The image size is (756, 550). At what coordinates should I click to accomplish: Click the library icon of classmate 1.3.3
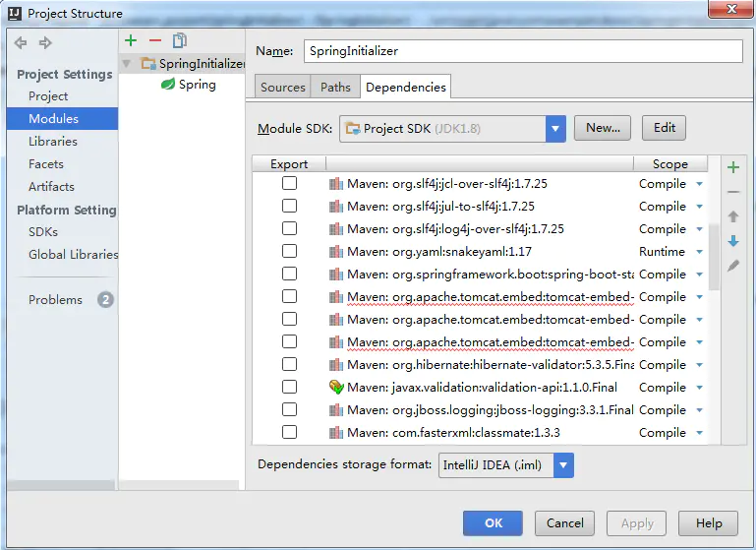[336, 433]
